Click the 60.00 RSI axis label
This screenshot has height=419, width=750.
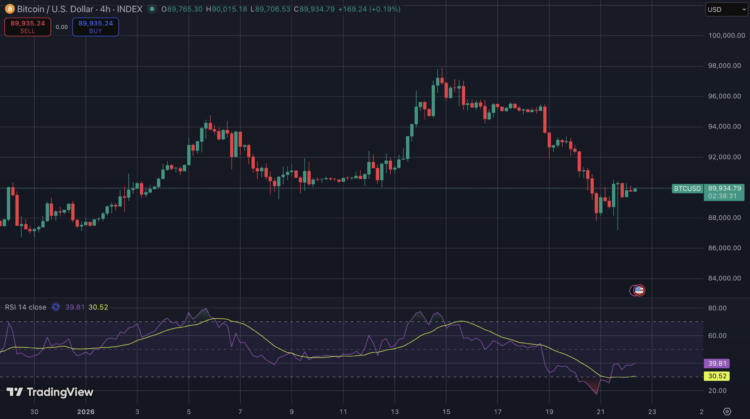pos(717,336)
